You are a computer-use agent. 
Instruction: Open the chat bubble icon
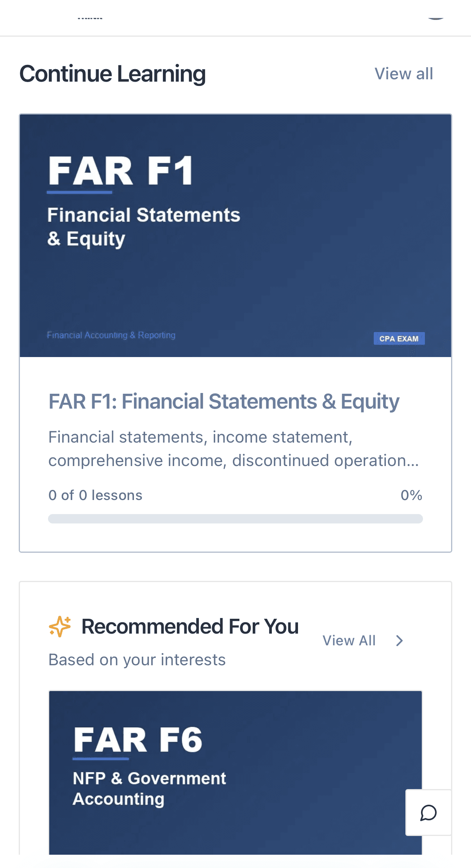(428, 813)
